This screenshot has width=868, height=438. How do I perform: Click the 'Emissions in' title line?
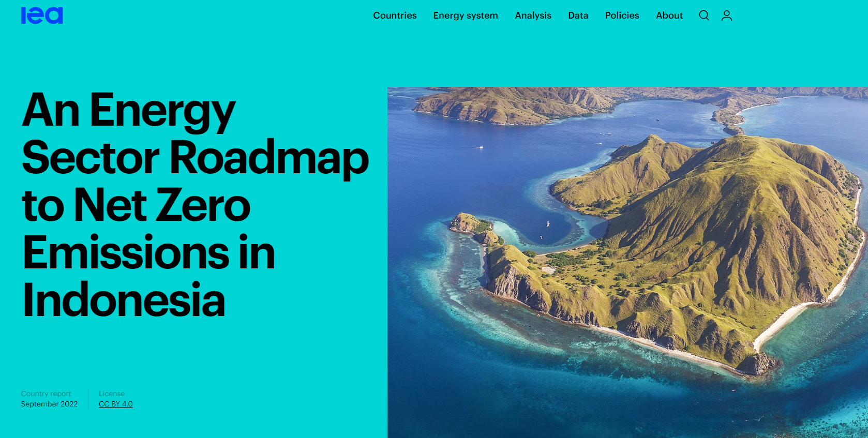[x=148, y=253]
